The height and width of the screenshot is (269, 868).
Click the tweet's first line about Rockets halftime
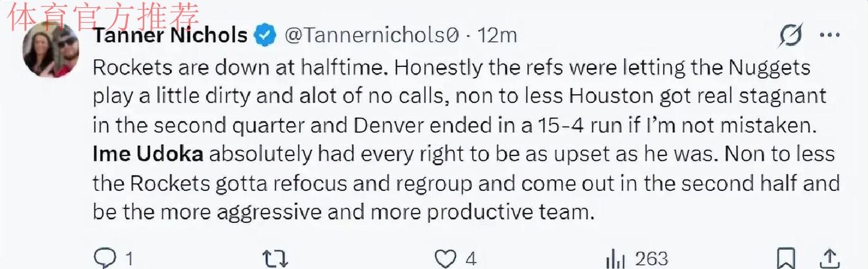point(451,66)
